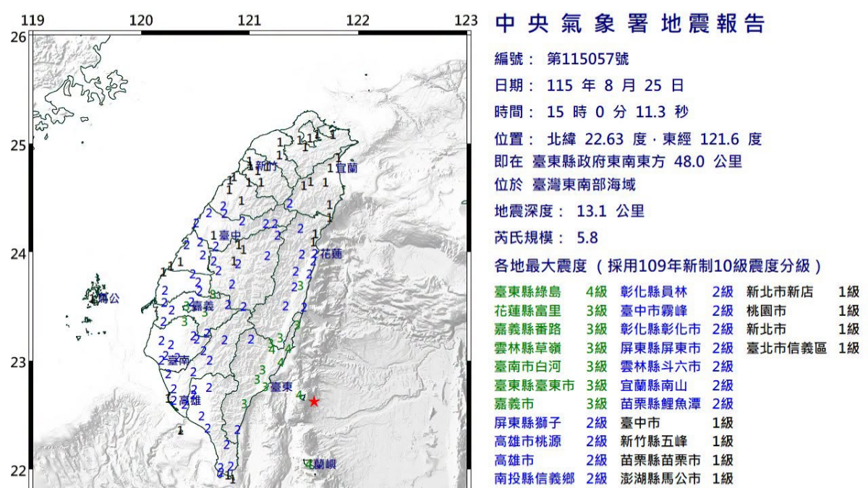
Task: Click the entry 嘉義市 3級
Action: [550, 404]
